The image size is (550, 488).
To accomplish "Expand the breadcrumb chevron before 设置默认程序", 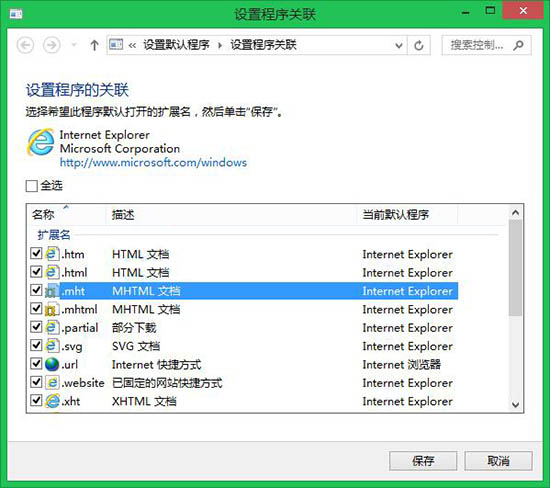I will [x=132, y=45].
